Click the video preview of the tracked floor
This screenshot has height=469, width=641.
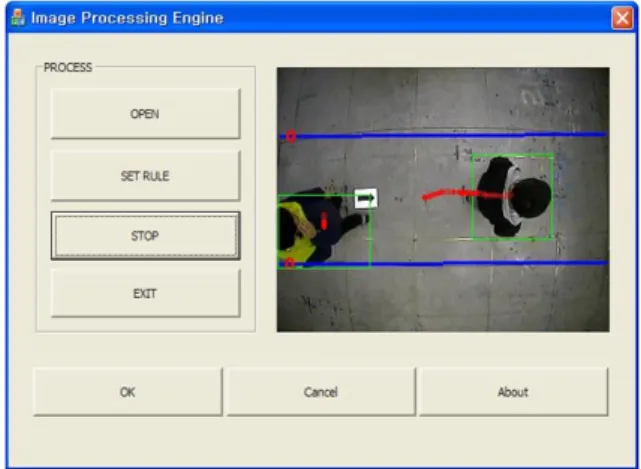443,200
